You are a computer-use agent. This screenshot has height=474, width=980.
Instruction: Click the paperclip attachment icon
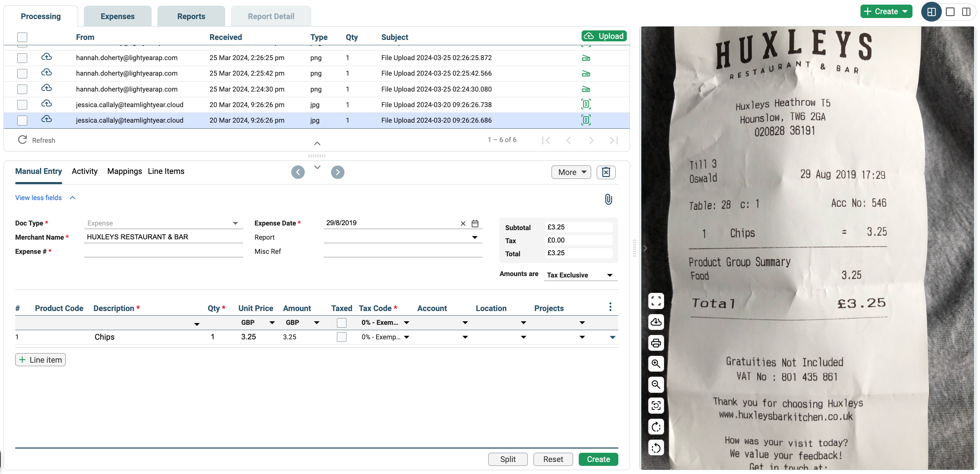click(x=608, y=199)
